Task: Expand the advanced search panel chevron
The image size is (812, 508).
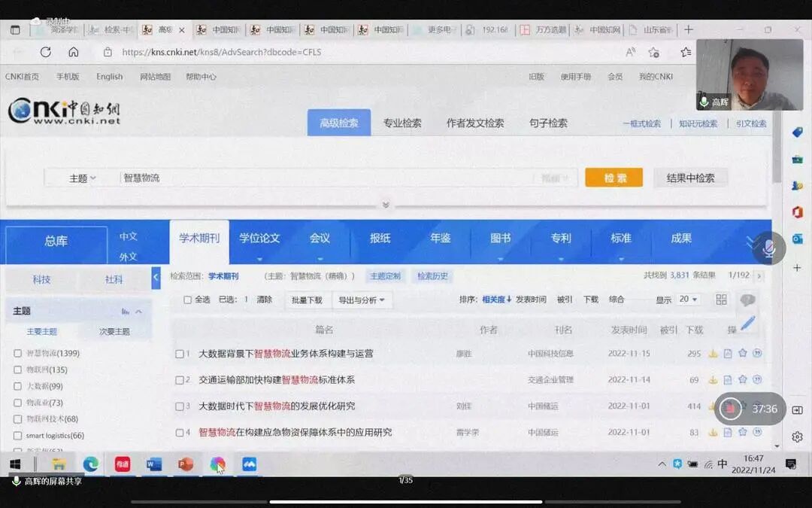Action: [x=386, y=205]
